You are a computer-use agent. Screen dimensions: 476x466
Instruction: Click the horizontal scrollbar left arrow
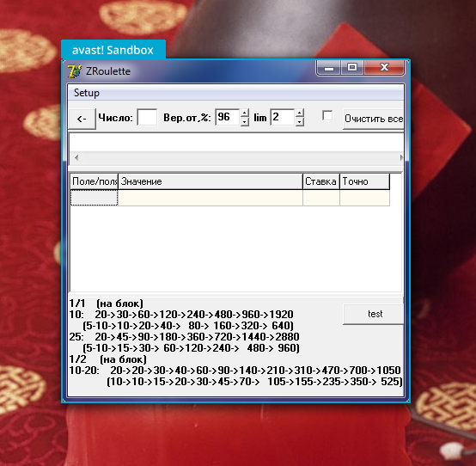click(76, 157)
